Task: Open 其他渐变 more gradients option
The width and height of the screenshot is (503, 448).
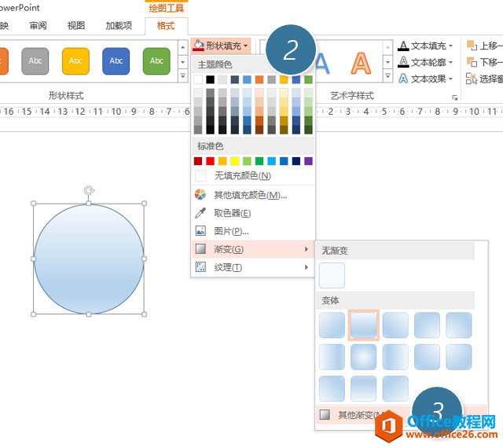Action: pyautogui.click(x=402, y=415)
